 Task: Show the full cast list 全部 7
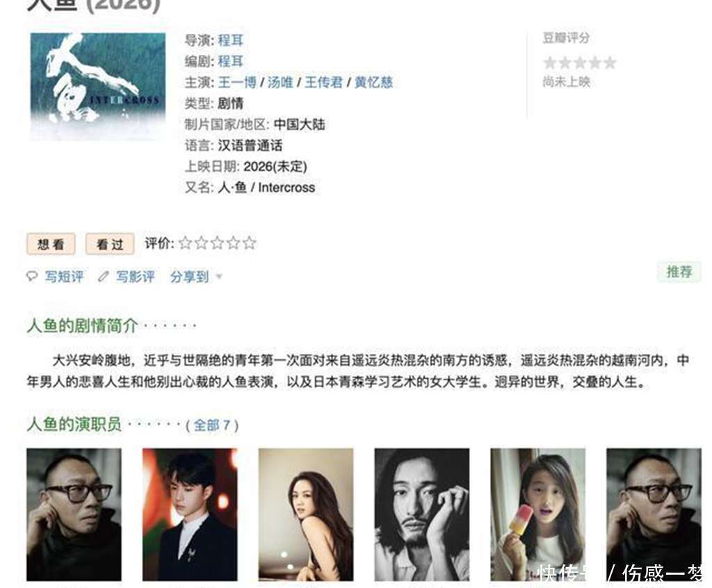212,425
